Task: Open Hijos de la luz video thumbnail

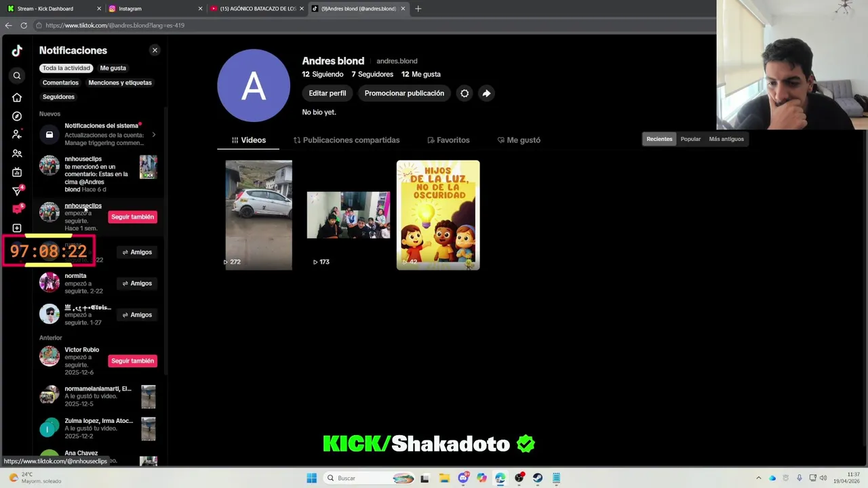Action: click(438, 215)
